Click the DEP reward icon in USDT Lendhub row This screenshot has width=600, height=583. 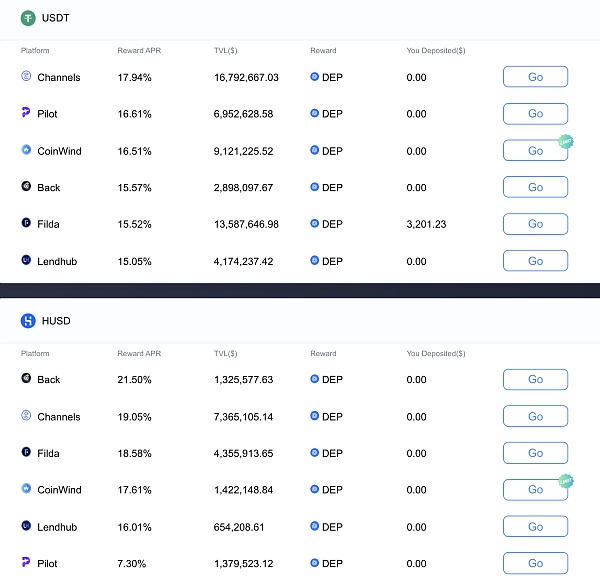[315, 261]
